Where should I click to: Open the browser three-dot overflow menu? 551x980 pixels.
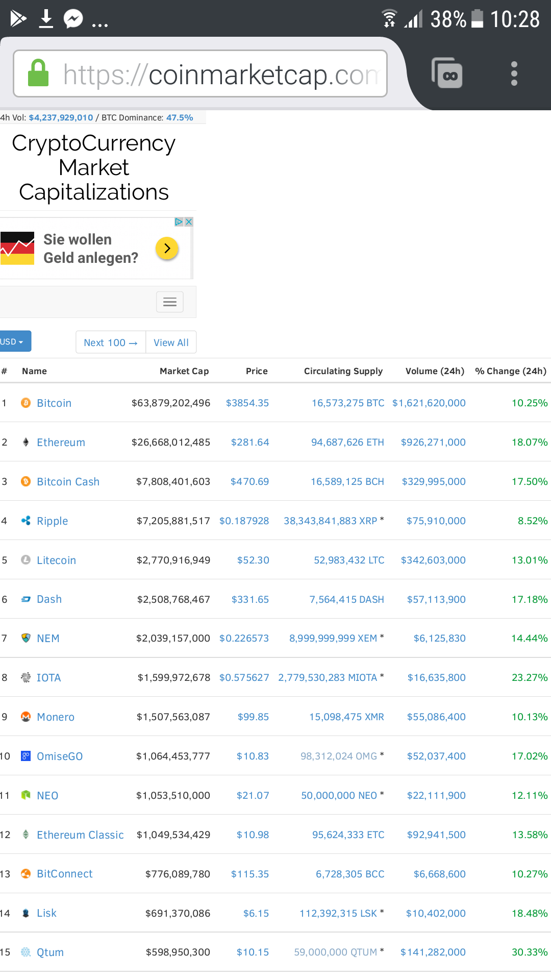[x=514, y=73]
